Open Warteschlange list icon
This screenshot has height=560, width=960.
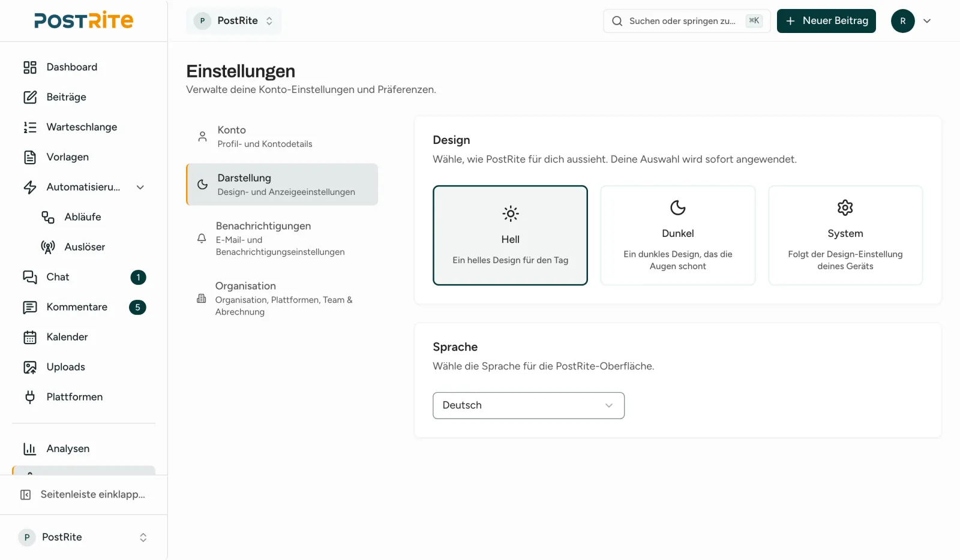(x=30, y=127)
